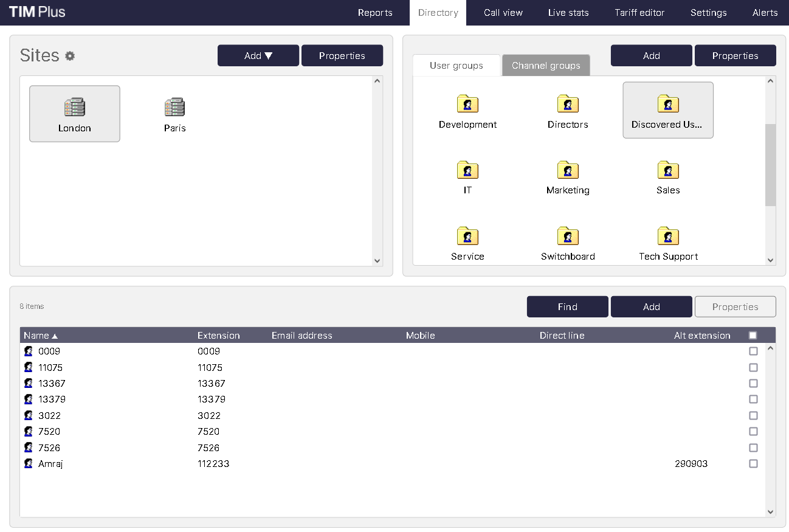Image resolution: width=789 pixels, height=532 pixels.
Task: Click Properties in the user groups panel
Action: click(735, 55)
